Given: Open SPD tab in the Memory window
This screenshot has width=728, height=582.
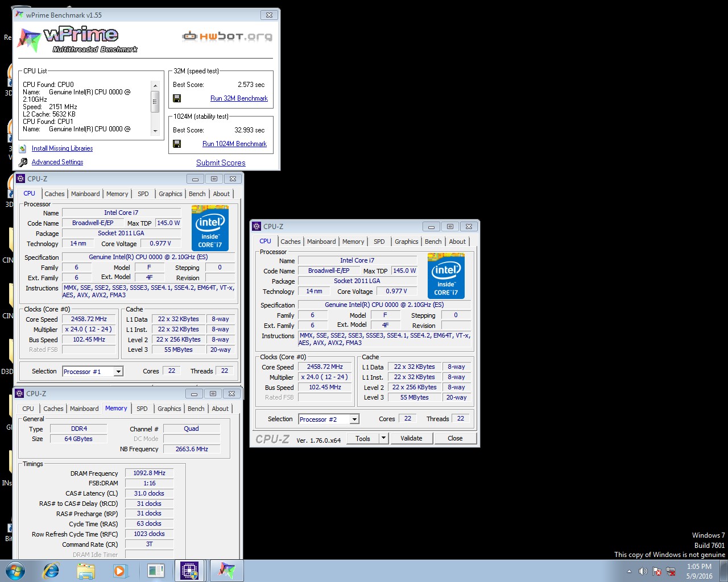Looking at the screenshot, I should [142, 409].
